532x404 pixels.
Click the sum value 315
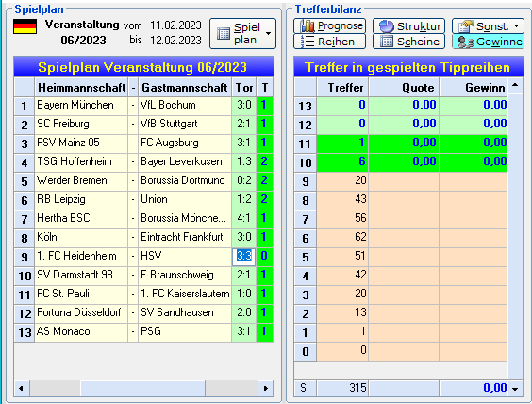[x=342, y=388]
